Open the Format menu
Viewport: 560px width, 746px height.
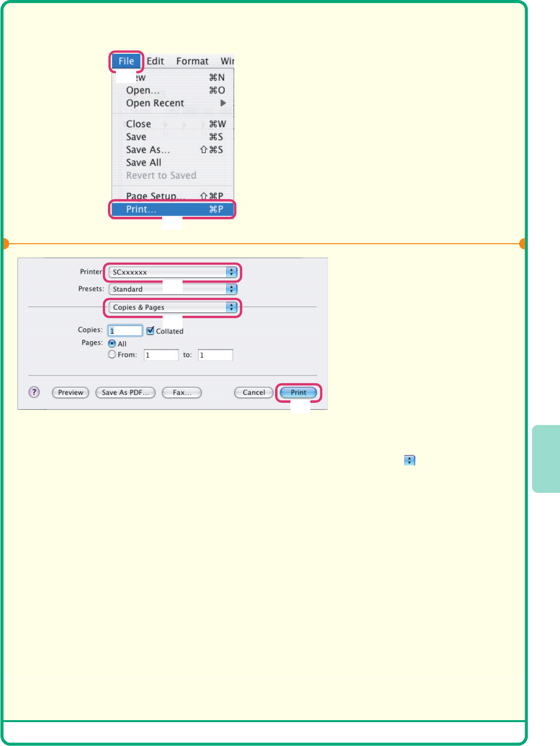(192, 61)
